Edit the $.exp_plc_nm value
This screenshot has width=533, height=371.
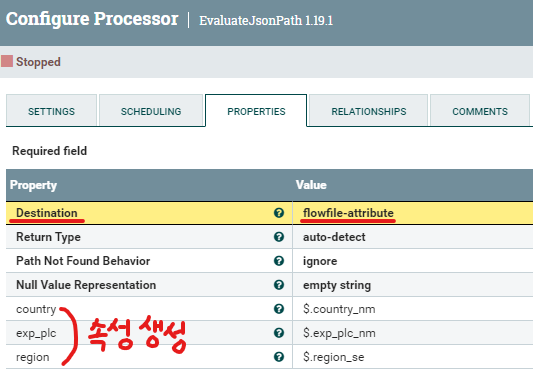point(339,333)
